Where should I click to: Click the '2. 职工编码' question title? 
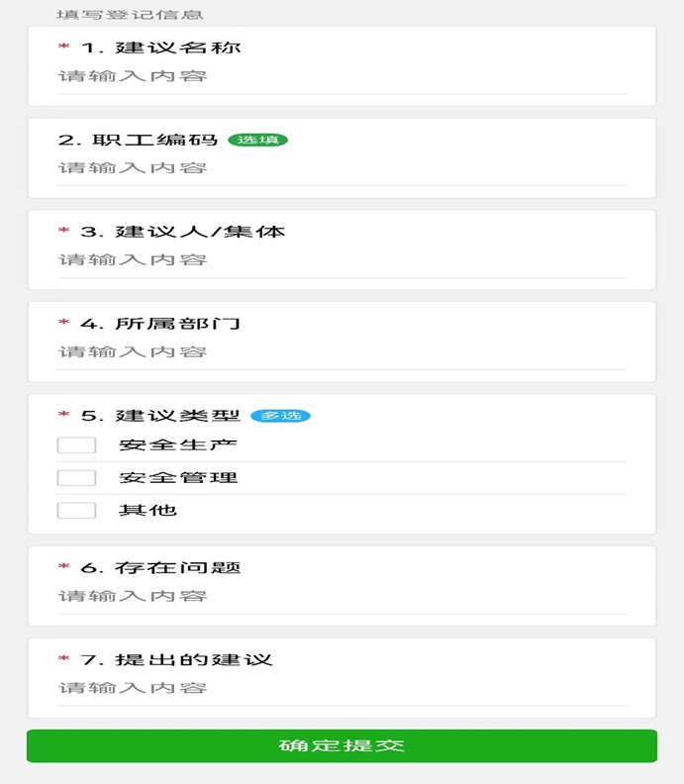click(x=138, y=140)
